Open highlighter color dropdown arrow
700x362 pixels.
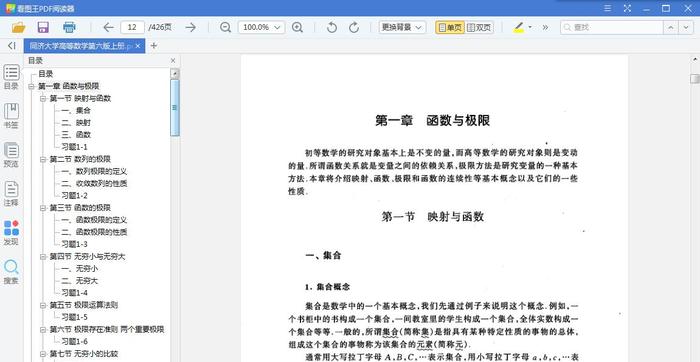coord(530,27)
